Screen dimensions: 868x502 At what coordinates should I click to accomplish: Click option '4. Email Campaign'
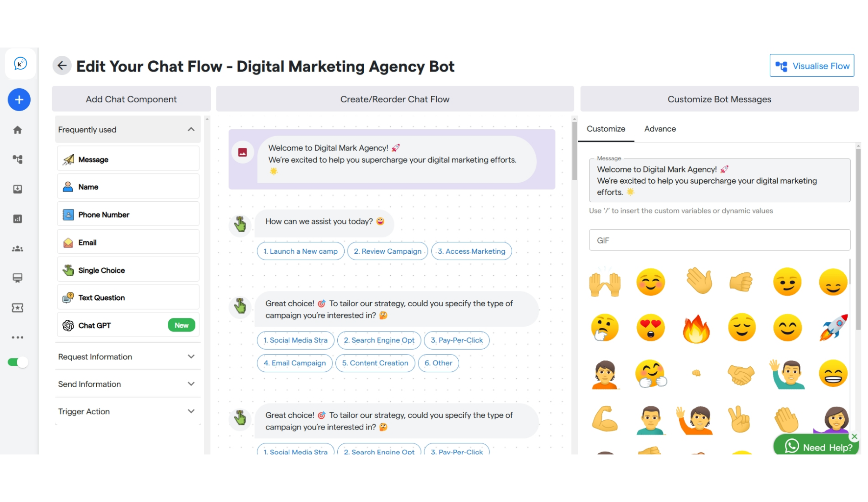pyautogui.click(x=294, y=363)
